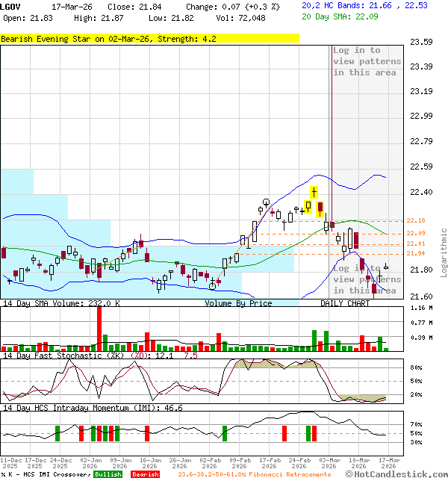Select the yellow Bearish Evening Star banner
The width and height of the screenshot is (448, 478).
[x=149, y=38]
